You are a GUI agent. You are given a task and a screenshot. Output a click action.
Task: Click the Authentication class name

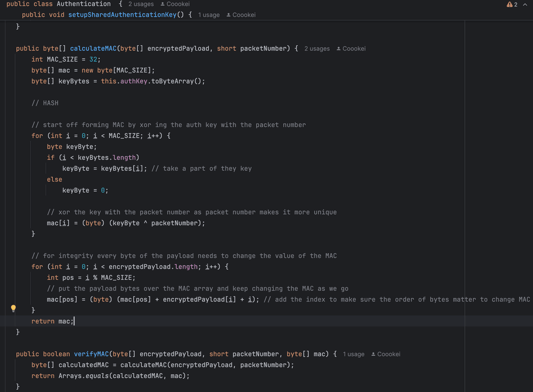(83, 4)
